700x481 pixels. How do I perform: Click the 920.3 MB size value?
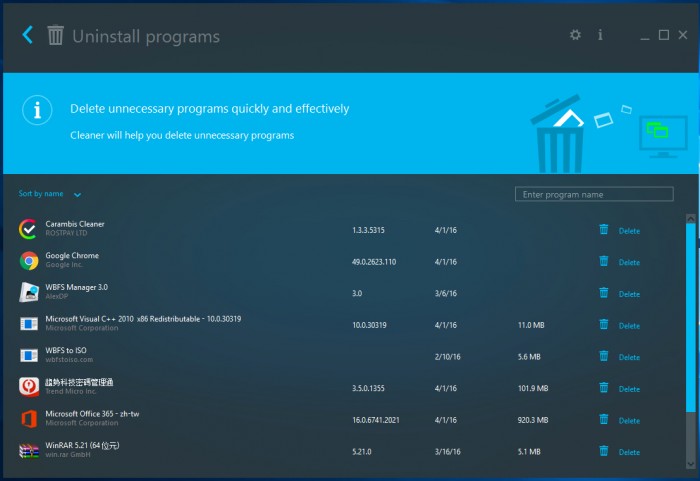point(533,420)
